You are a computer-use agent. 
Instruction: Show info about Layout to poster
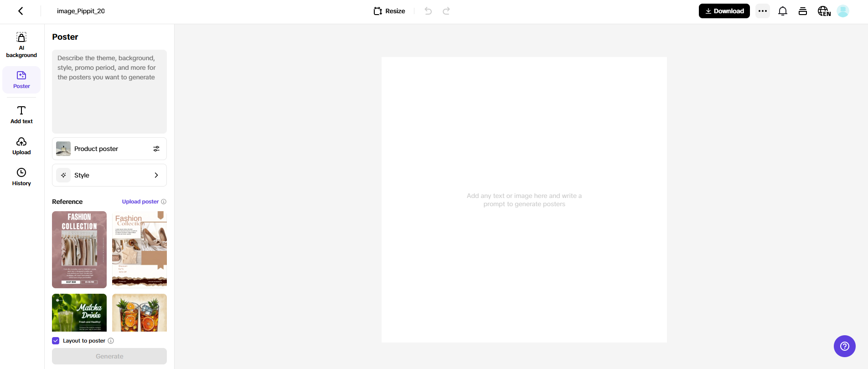(x=111, y=341)
